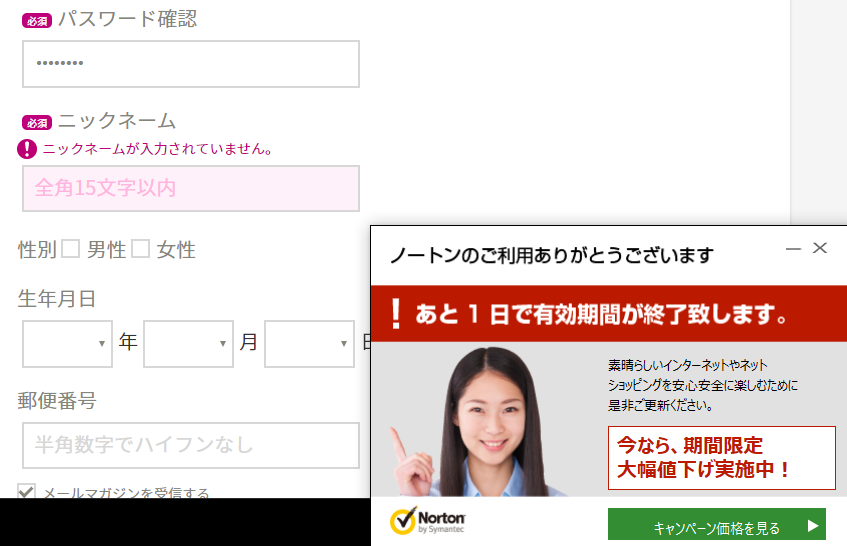Click the red exclamation icon in Norton banner

(396, 314)
